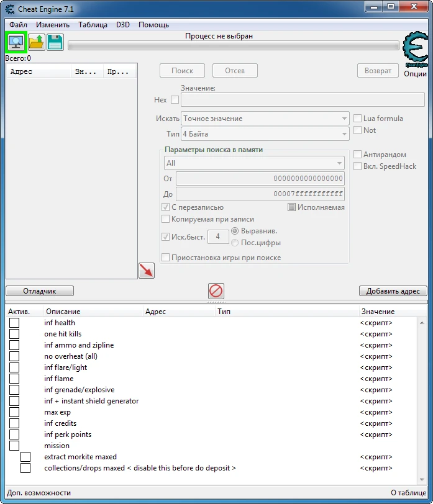
Task: Toggle the Not checkbox
Action: (x=357, y=130)
